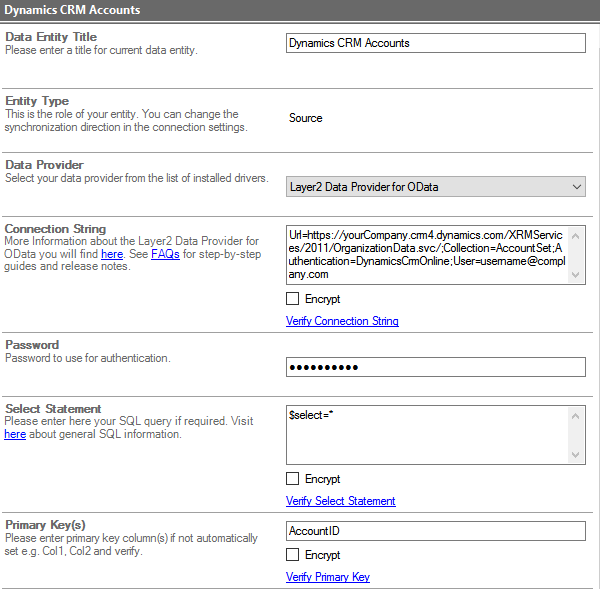Click the Verify Primary Key link

point(328,577)
